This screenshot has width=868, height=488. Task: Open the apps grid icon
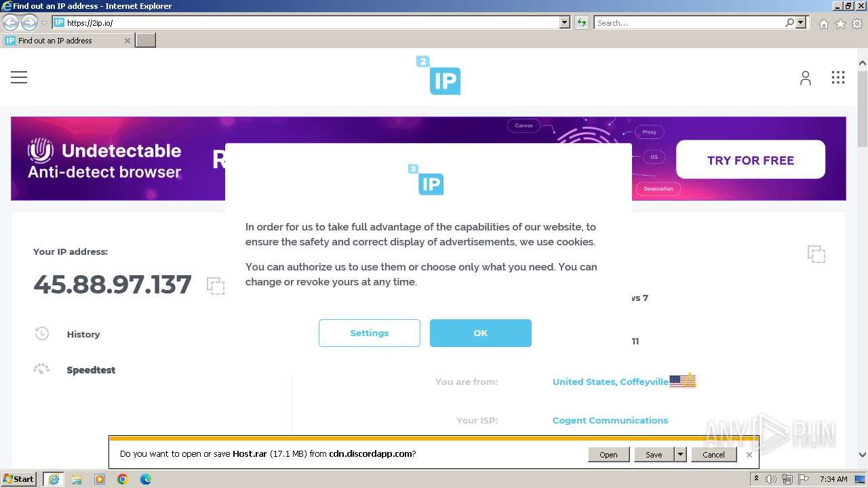(838, 77)
